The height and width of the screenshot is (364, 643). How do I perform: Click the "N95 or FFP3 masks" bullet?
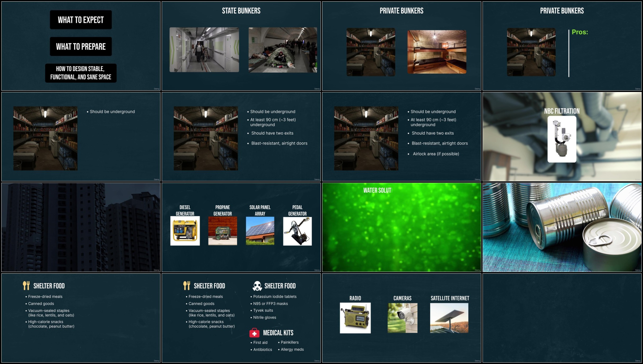pos(270,304)
